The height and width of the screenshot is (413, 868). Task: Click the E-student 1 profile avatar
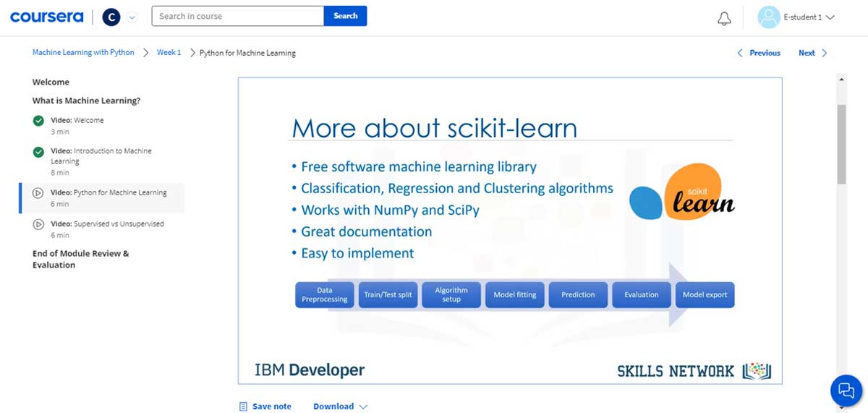[768, 17]
